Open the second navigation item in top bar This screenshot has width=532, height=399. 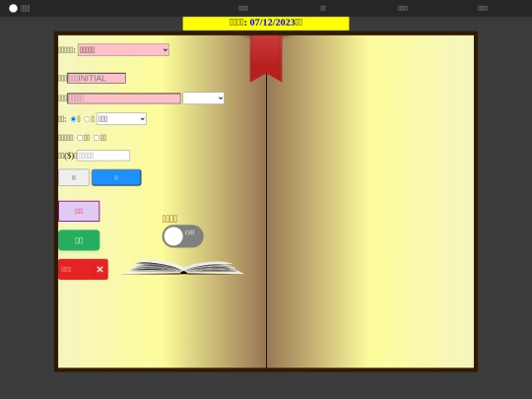click(x=323, y=9)
